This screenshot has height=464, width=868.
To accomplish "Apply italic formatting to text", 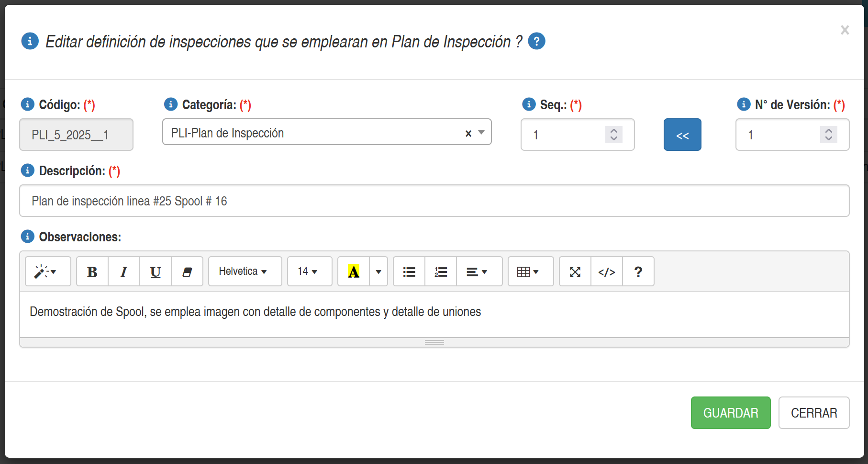I will coord(124,272).
